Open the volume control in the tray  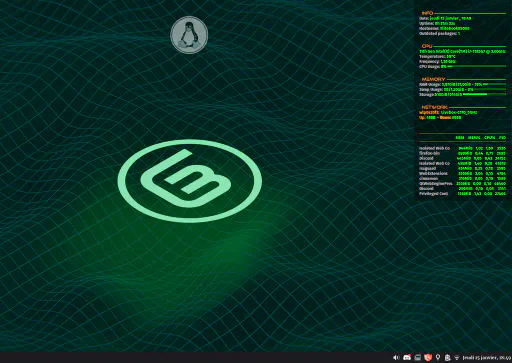(396, 357)
